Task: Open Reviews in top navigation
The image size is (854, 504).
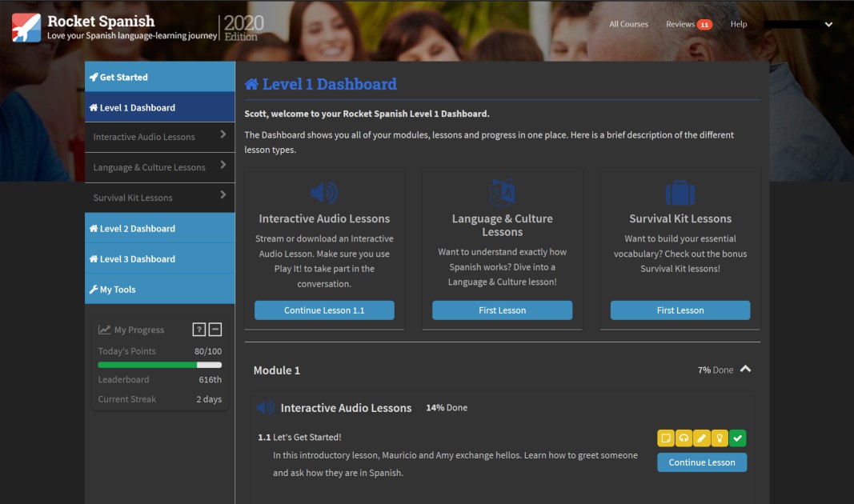Action: pos(680,24)
